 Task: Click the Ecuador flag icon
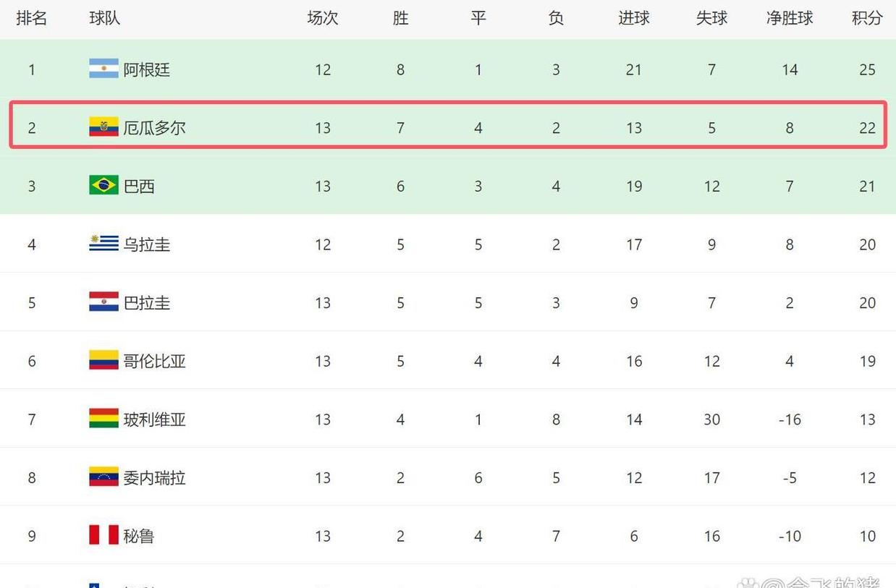pyautogui.click(x=103, y=127)
